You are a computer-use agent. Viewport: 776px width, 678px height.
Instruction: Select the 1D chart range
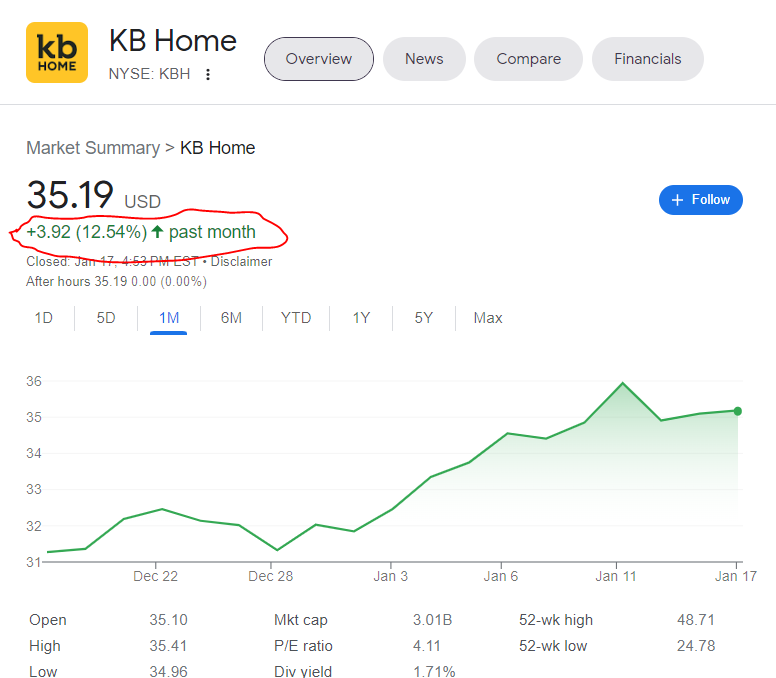click(x=44, y=318)
